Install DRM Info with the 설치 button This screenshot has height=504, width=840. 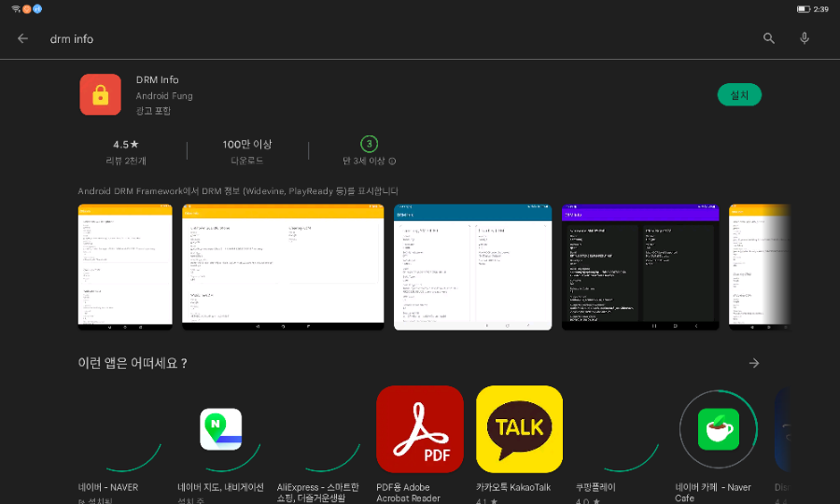[x=739, y=95]
